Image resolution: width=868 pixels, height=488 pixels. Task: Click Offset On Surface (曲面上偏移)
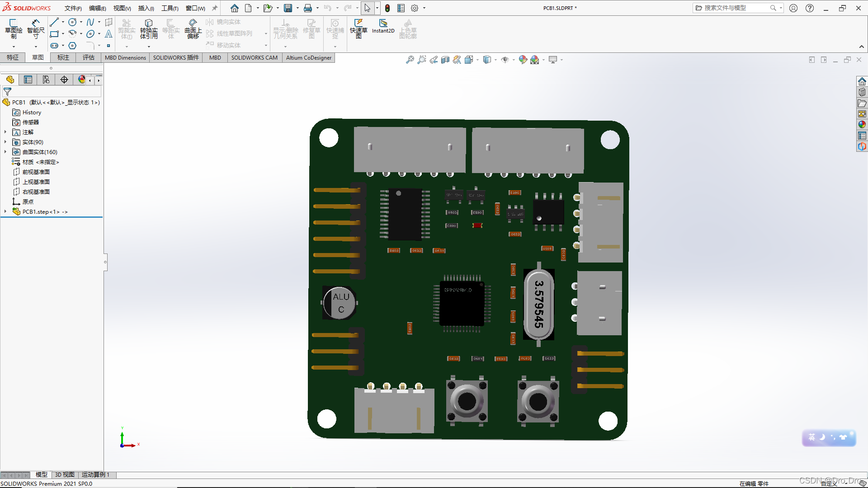(x=193, y=29)
